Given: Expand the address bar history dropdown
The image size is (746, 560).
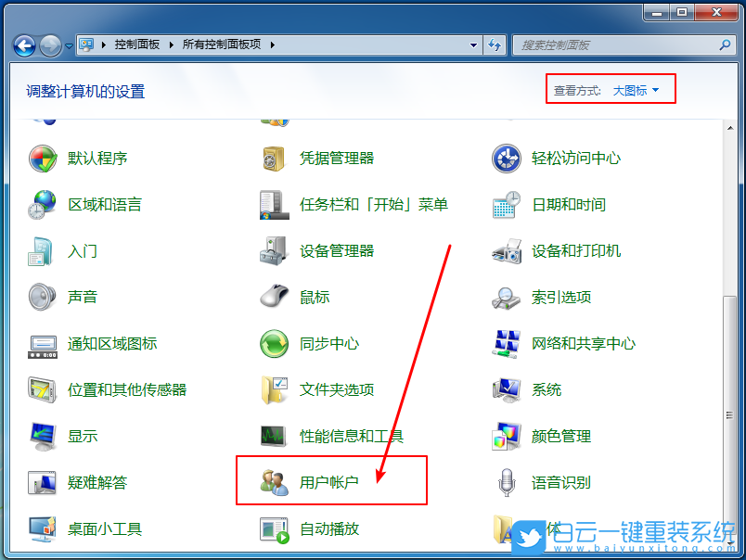Looking at the screenshot, I should pyautogui.click(x=472, y=44).
